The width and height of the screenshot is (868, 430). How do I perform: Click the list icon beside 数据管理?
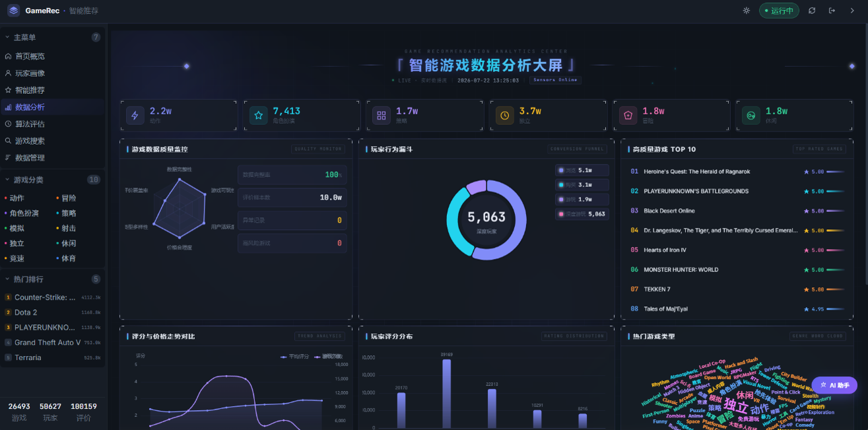[x=8, y=158]
